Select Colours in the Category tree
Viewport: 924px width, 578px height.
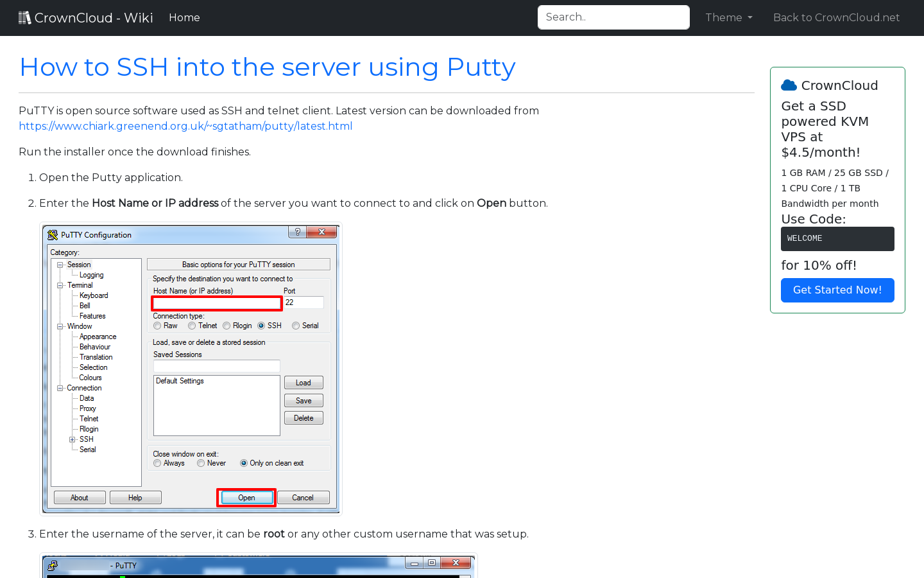coord(90,378)
